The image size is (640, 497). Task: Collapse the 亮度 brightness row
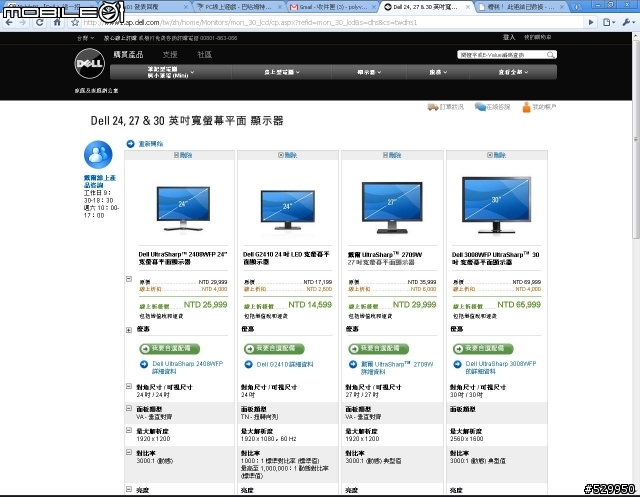pos(129,489)
